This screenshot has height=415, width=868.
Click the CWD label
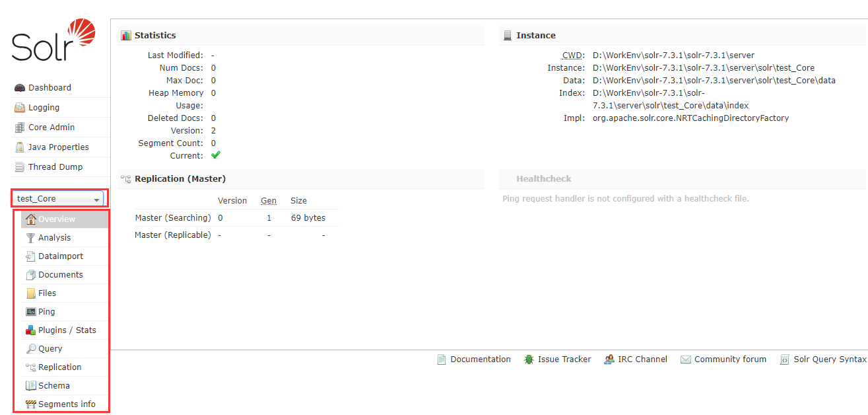tap(573, 56)
